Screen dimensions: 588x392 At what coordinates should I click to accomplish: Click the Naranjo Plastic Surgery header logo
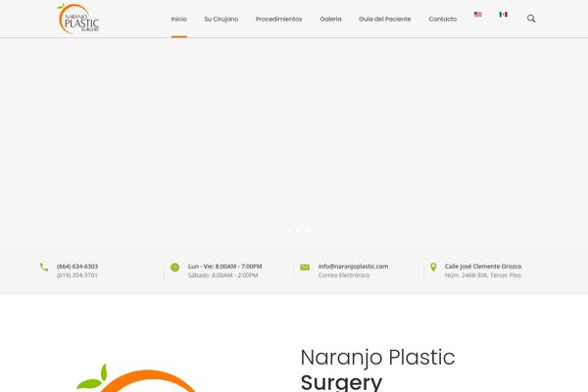click(x=78, y=19)
